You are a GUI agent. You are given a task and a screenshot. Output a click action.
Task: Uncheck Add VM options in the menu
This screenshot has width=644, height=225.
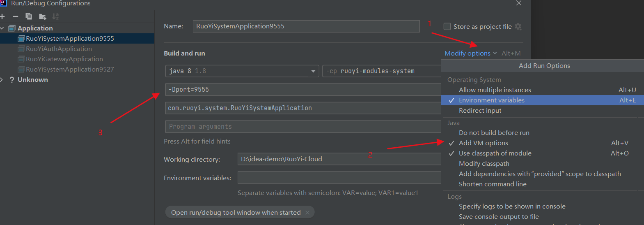[x=483, y=143]
